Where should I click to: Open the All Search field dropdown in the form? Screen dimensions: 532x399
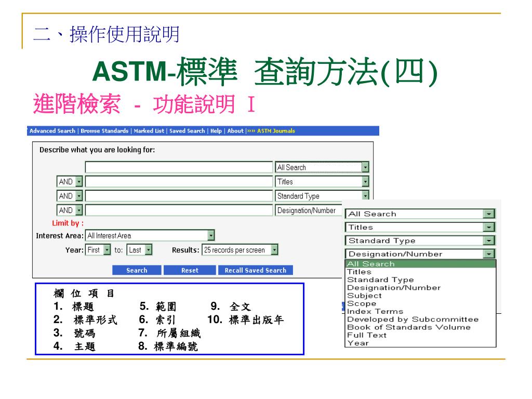322,167
